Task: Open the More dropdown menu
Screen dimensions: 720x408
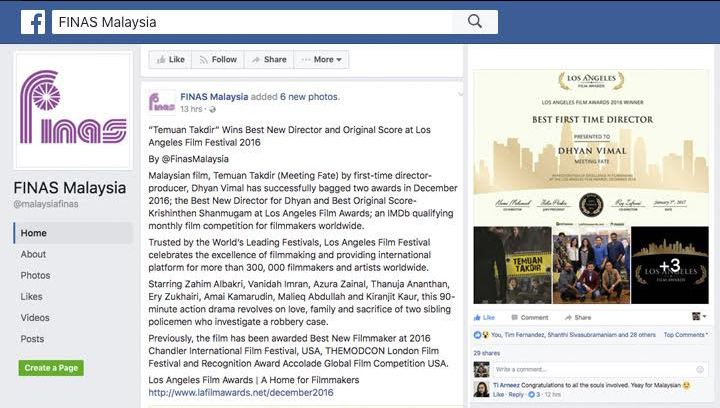Action: click(321, 60)
